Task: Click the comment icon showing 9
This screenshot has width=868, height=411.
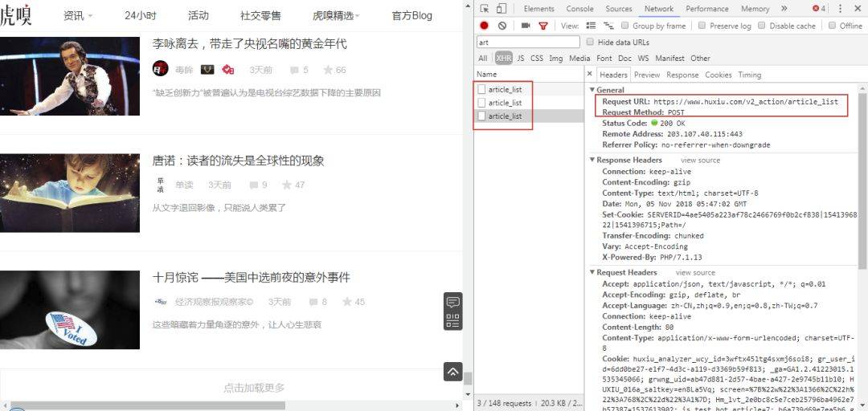Action: (x=254, y=185)
